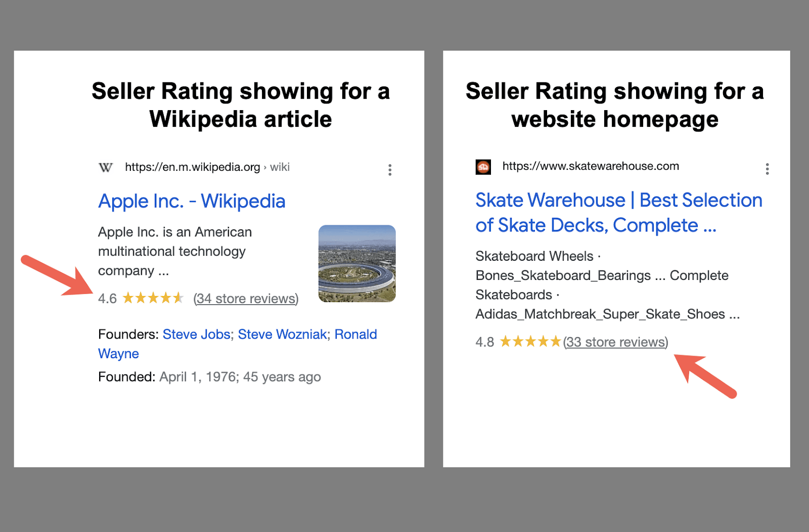Open the three-dot menu on the Wikipedia result
Screen dimensions: 809x532
390,170
